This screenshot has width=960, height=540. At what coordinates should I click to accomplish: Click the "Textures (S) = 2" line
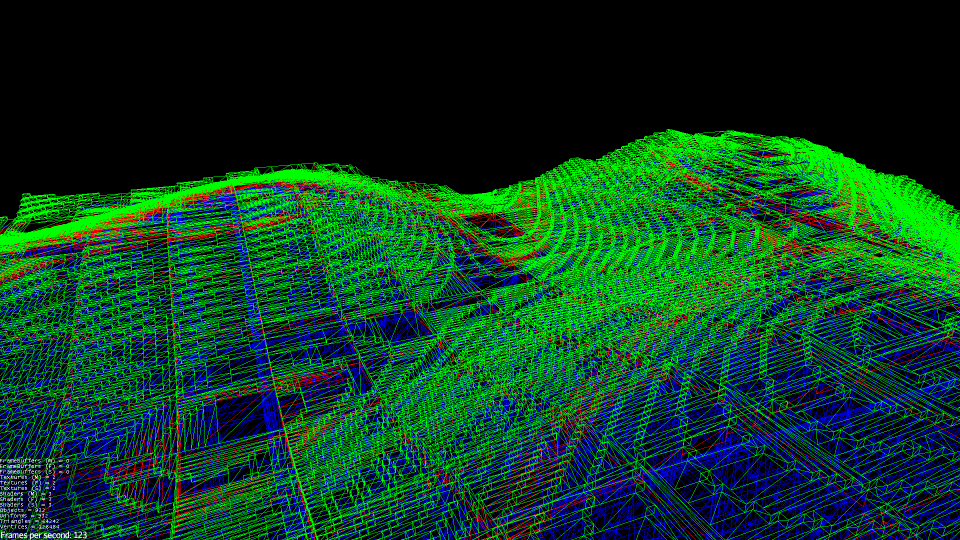(28, 488)
